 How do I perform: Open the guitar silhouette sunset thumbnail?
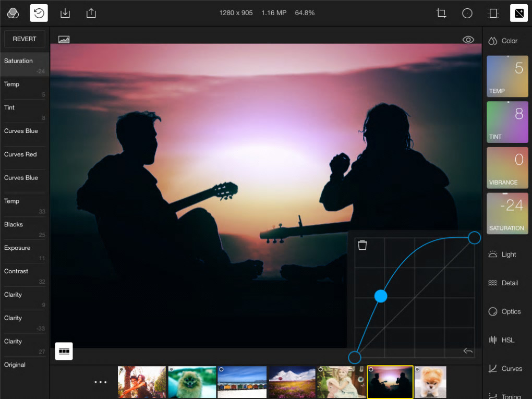pyautogui.click(x=390, y=382)
